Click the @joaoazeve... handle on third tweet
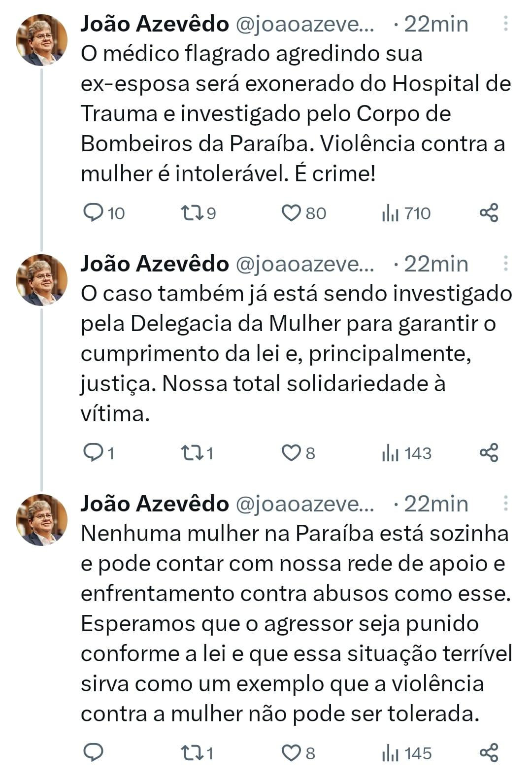Image resolution: width=532 pixels, height=778 pixels. (305, 504)
